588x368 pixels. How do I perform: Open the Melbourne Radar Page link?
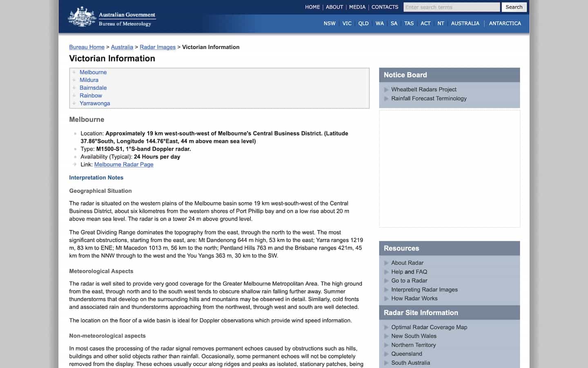click(x=124, y=164)
